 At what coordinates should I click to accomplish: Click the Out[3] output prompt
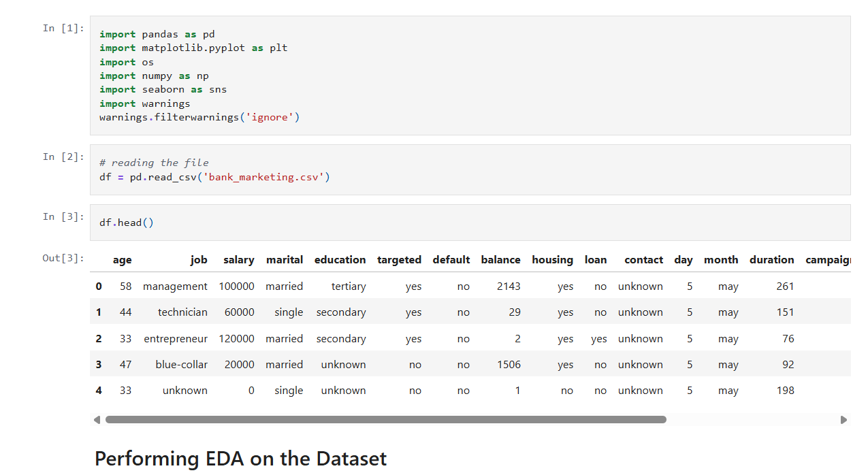(x=63, y=258)
